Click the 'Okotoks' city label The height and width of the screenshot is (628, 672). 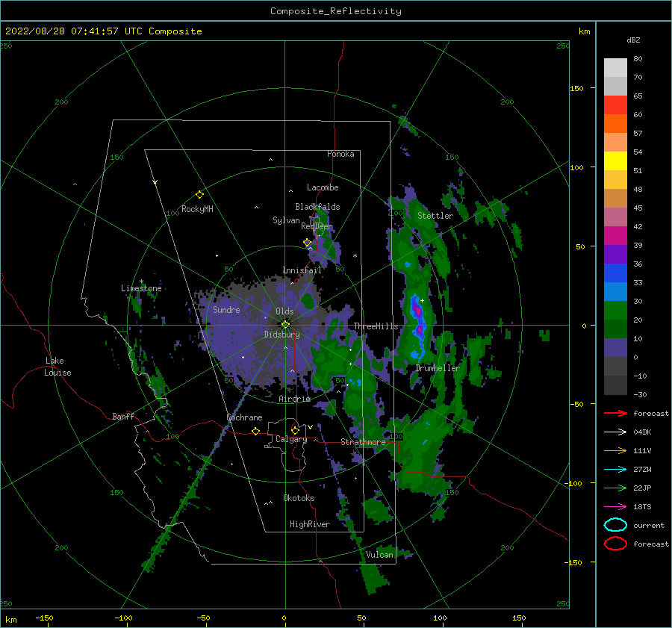pyautogui.click(x=299, y=498)
